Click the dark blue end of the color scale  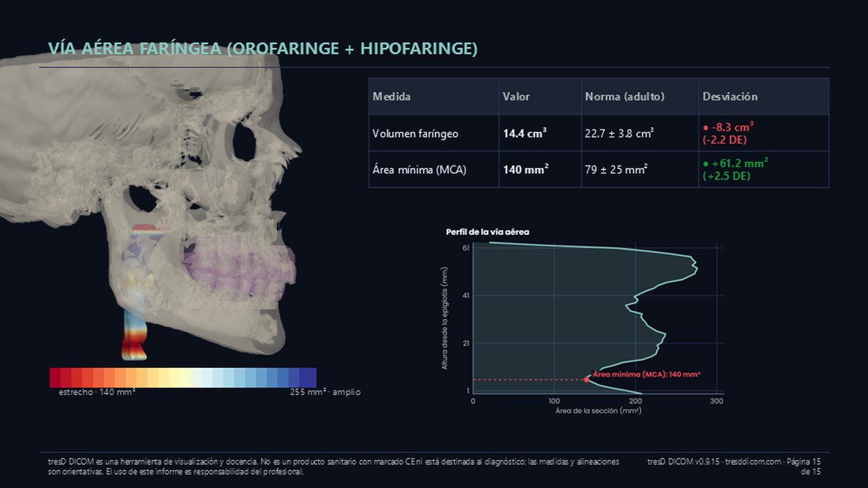(310, 377)
